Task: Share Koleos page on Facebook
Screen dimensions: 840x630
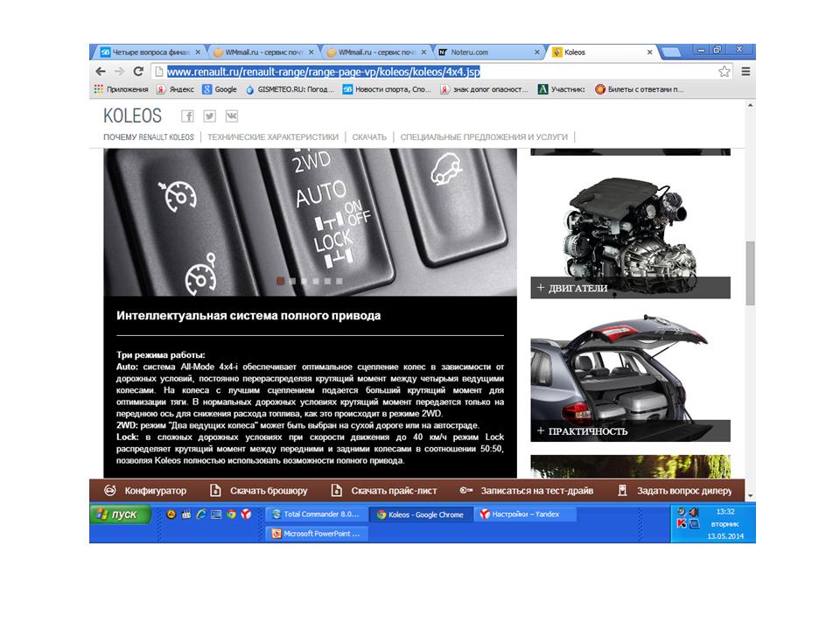Action: (187, 115)
